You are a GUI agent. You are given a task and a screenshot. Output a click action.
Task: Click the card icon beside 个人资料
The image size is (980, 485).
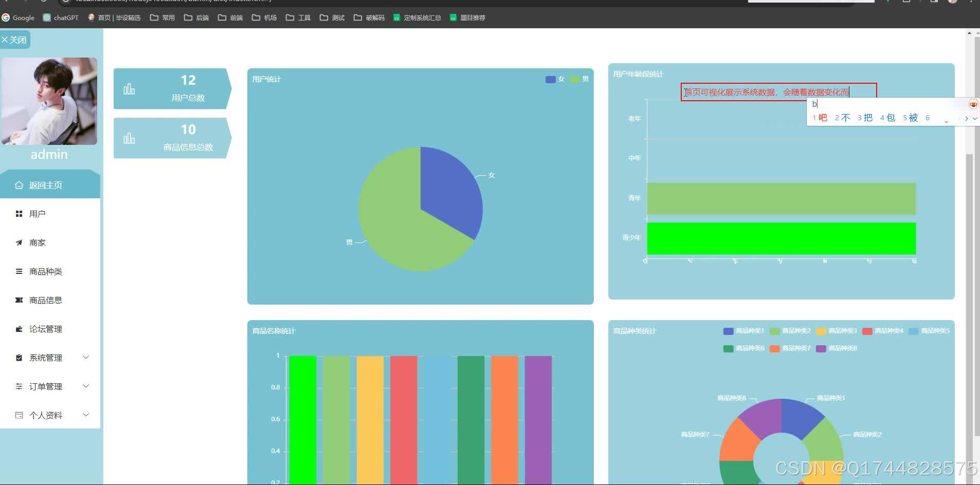(19, 415)
